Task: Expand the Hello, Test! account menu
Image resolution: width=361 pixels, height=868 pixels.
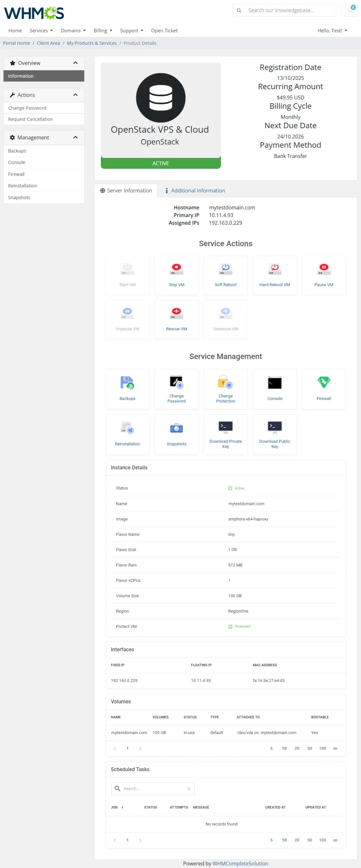Action: [x=332, y=31]
